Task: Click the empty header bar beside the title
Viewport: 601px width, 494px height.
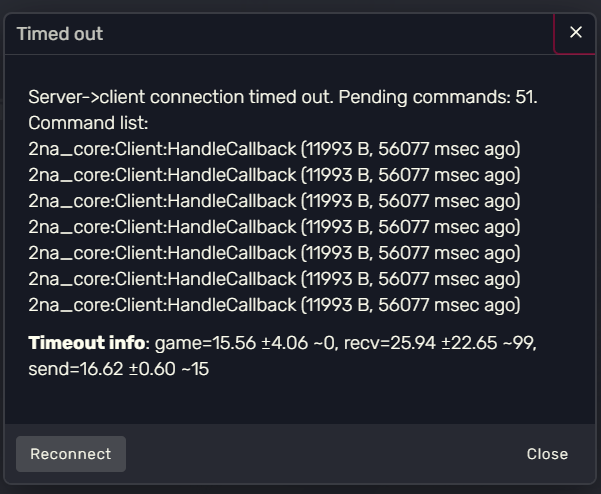Action: point(326,34)
